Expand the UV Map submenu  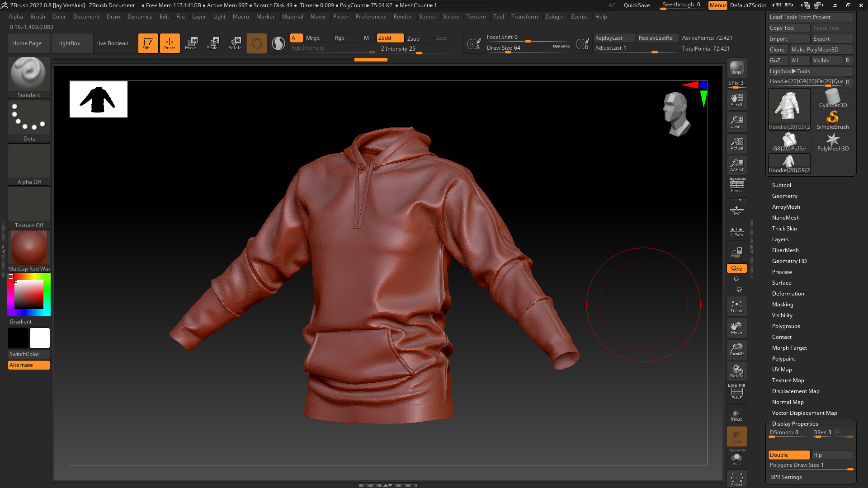point(782,369)
